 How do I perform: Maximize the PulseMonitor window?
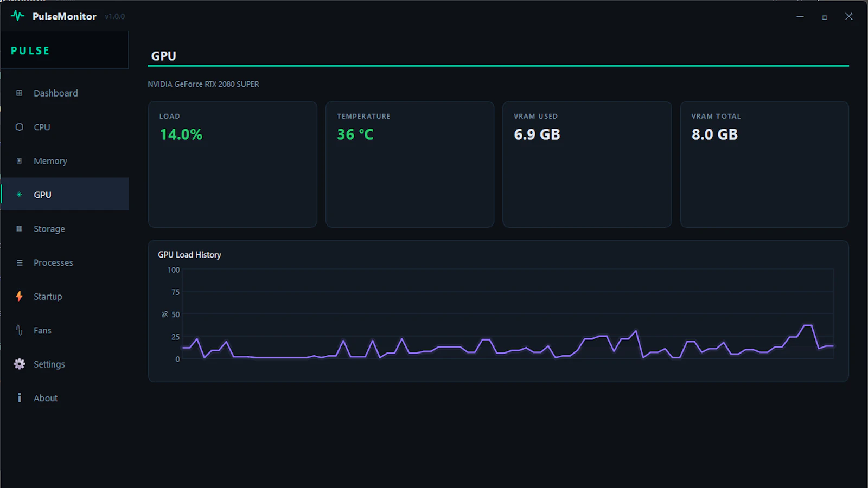point(824,17)
